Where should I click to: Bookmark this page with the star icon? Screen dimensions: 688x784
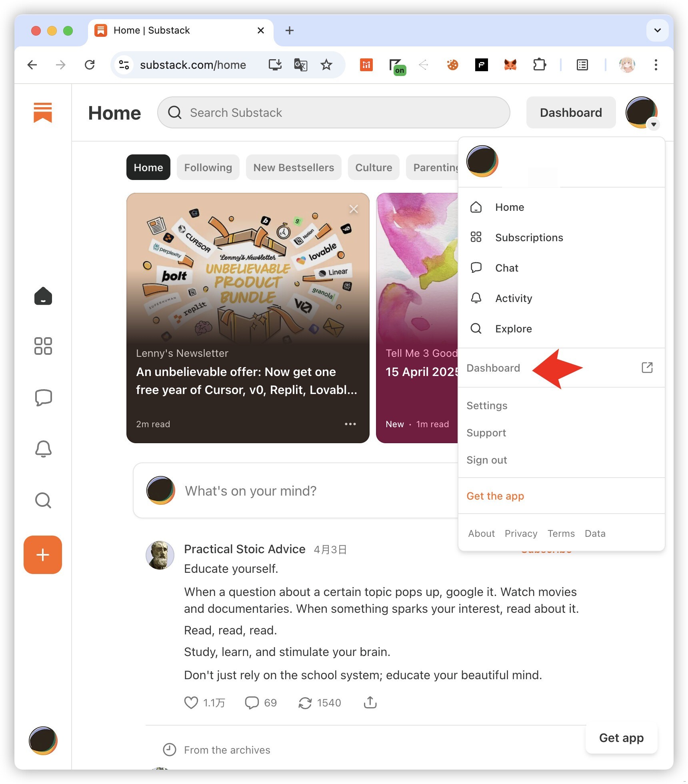tap(326, 65)
